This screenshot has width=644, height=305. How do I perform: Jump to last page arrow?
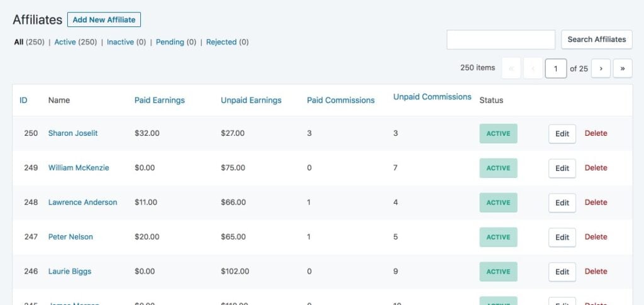(622, 68)
